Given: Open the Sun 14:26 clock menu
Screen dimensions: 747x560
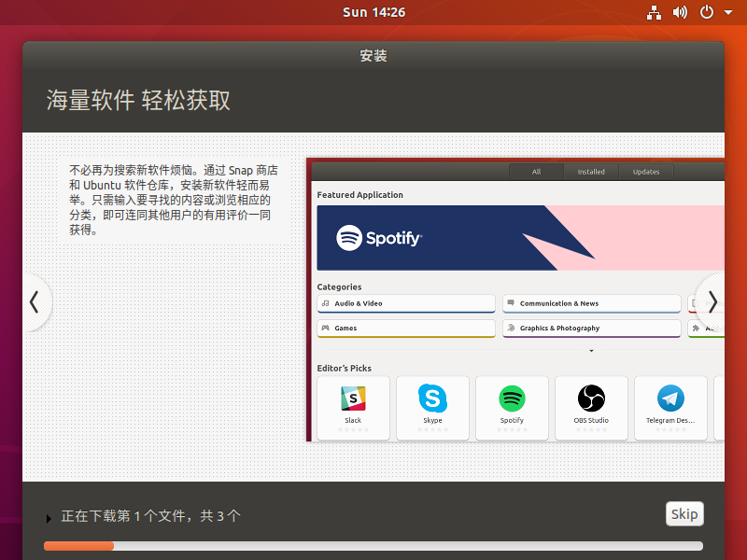Looking at the screenshot, I should pyautogui.click(x=374, y=12).
